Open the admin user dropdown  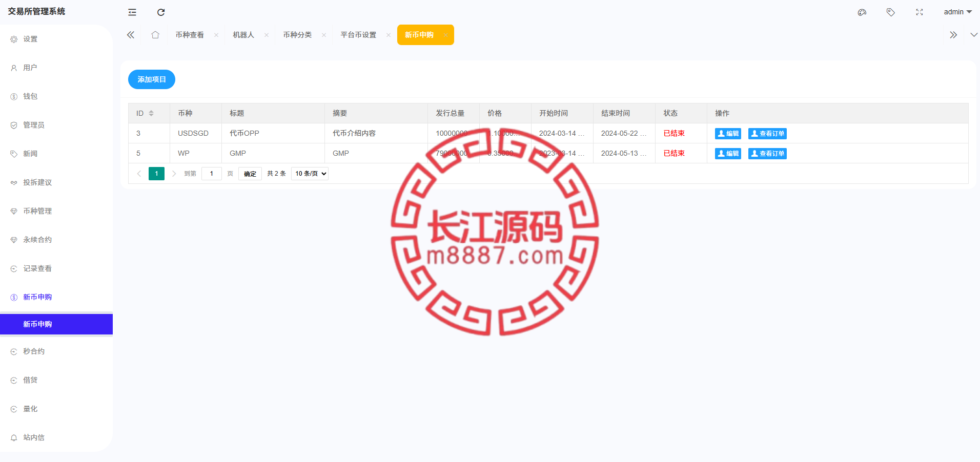coord(957,12)
